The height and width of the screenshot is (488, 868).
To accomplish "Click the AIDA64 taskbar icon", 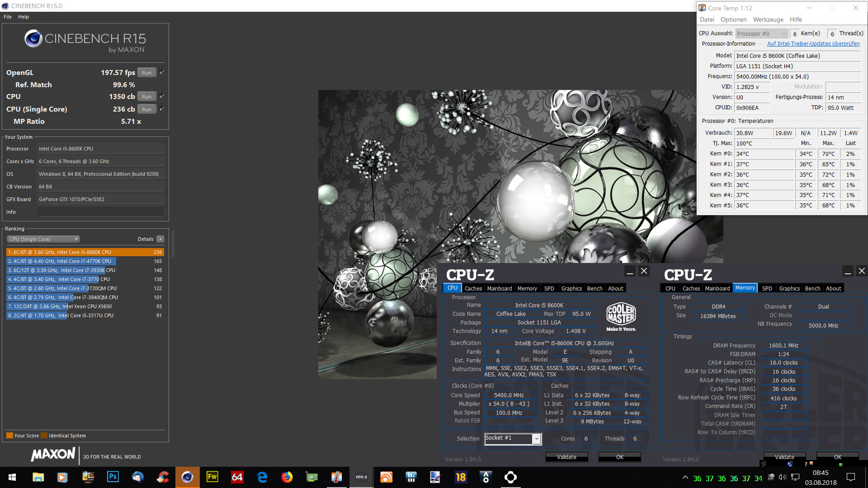I will pyautogui.click(x=237, y=477).
